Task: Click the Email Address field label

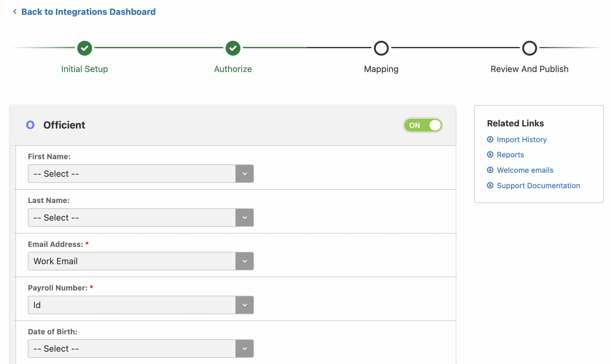Action: (56, 244)
